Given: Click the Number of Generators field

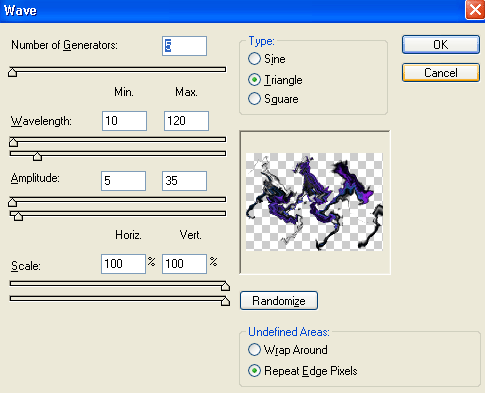Looking at the screenshot, I should tap(184, 46).
